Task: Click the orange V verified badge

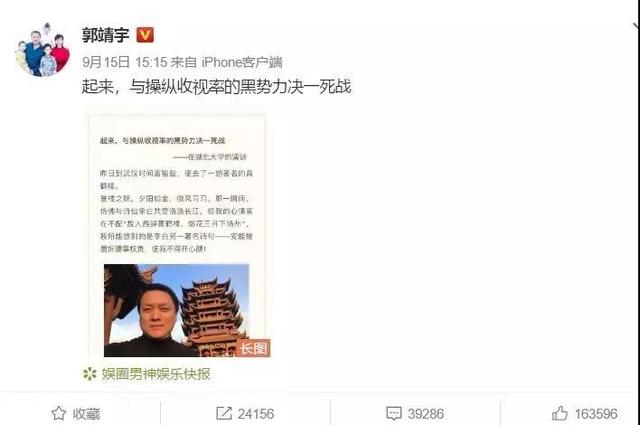Action: click(145, 35)
